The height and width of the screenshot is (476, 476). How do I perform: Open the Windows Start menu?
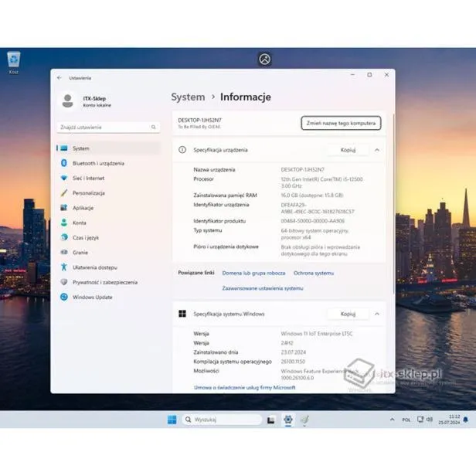[x=172, y=420]
